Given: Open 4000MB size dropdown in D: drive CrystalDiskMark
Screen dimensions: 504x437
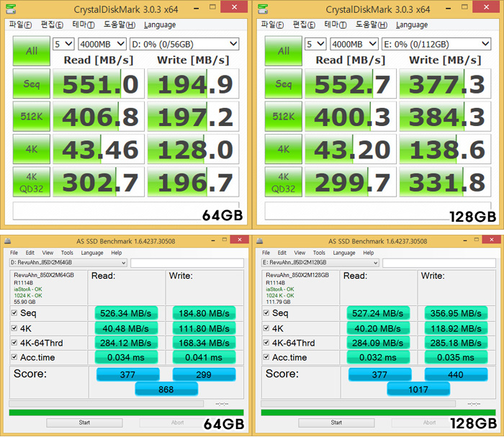Looking at the screenshot, I should coord(102,44).
